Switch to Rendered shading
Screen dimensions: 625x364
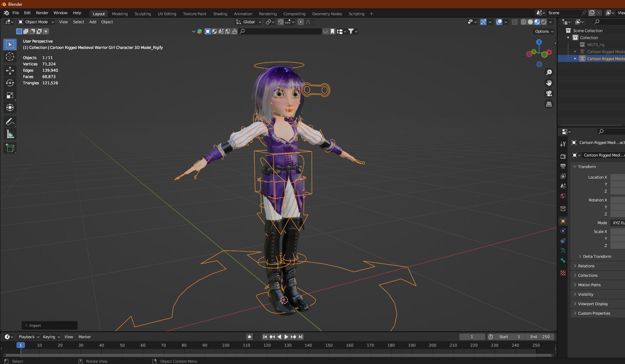coord(544,22)
